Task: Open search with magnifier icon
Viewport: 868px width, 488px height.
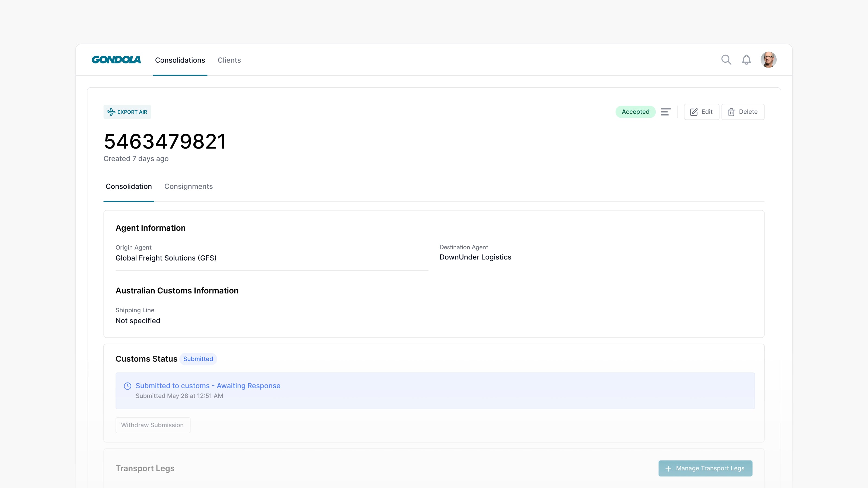Action: [x=726, y=60]
